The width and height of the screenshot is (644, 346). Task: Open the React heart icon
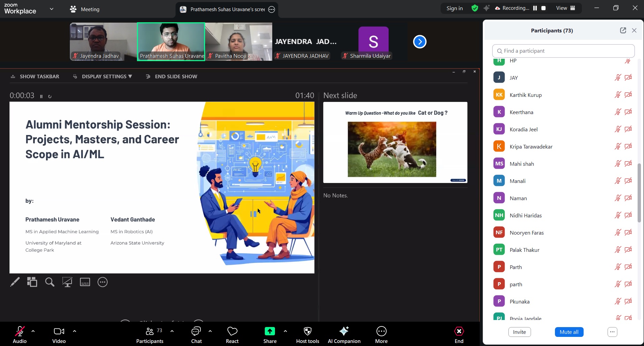[x=232, y=331]
